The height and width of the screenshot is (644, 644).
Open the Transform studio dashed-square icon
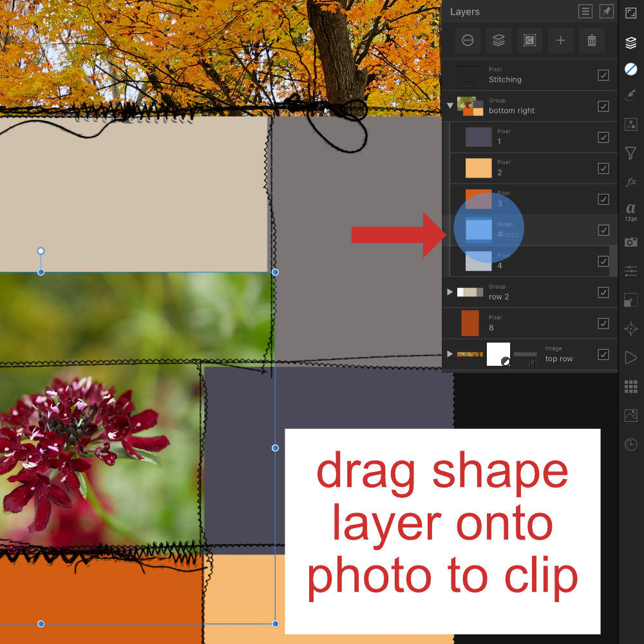pyautogui.click(x=631, y=300)
